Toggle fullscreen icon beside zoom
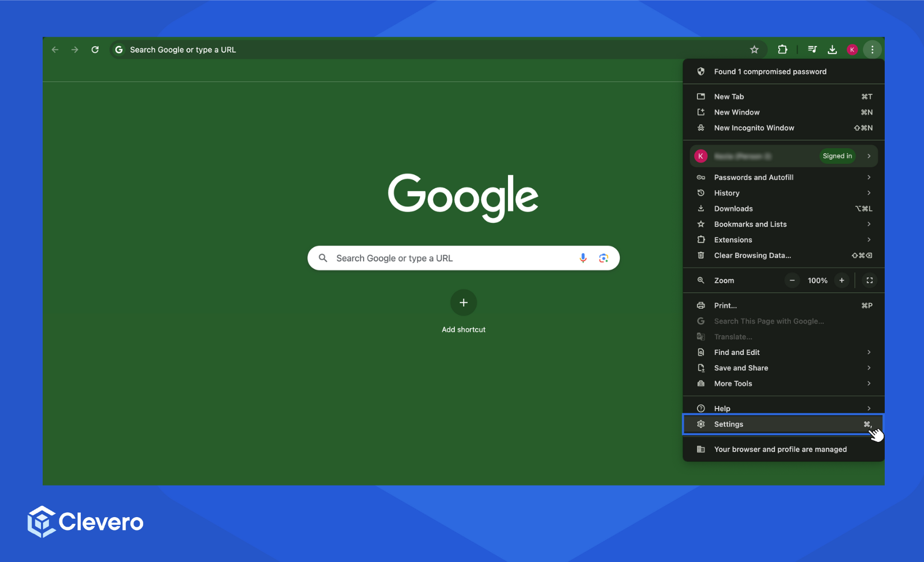The image size is (924, 562). tap(870, 280)
